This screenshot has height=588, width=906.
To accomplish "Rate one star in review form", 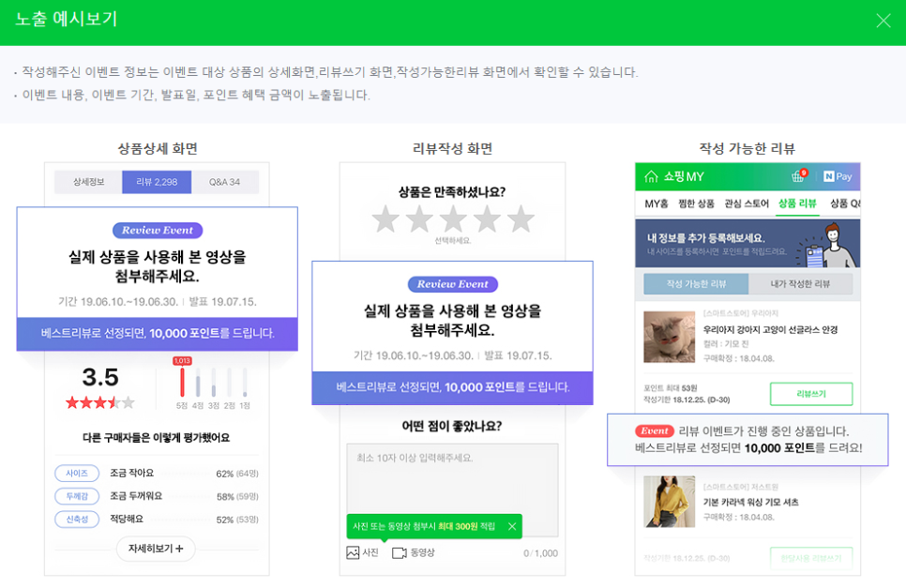I will (385, 219).
